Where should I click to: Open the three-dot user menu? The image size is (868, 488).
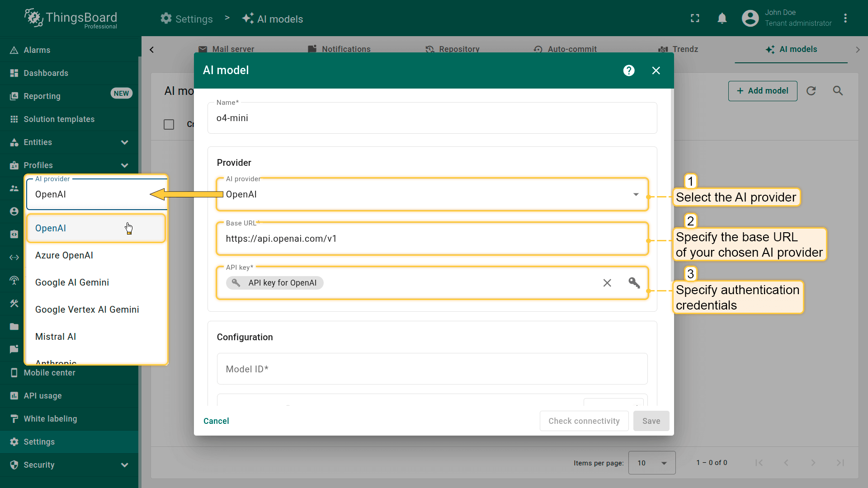[x=845, y=19]
